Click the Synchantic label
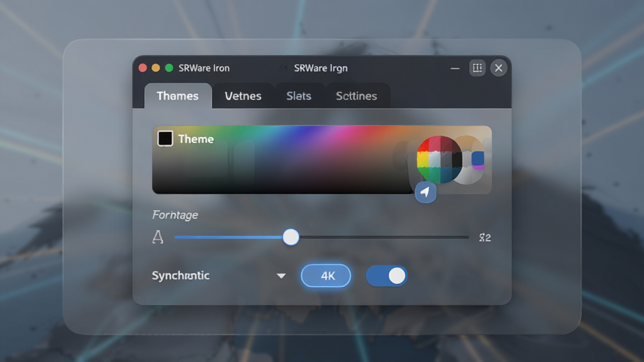The width and height of the screenshot is (644, 362). (180, 275)
